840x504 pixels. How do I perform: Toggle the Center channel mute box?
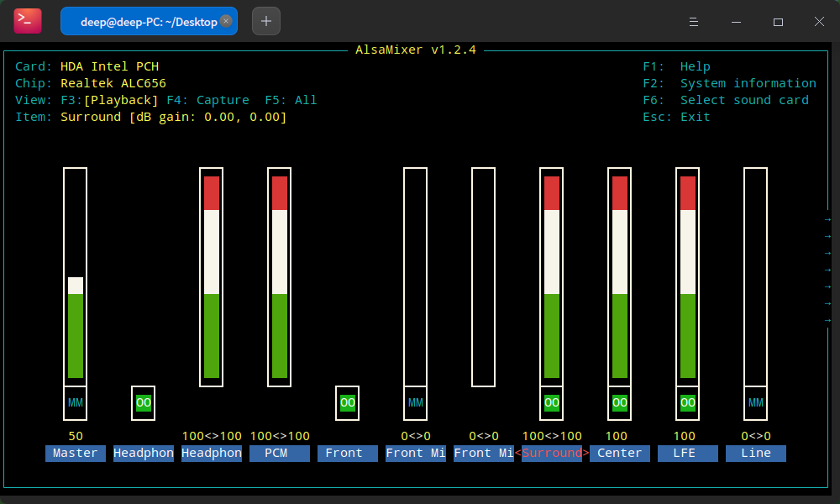(620, 403)
